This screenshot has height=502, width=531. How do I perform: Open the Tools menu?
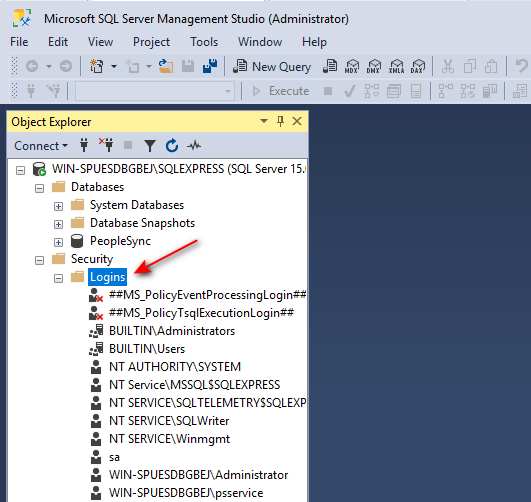coord(204,42)
